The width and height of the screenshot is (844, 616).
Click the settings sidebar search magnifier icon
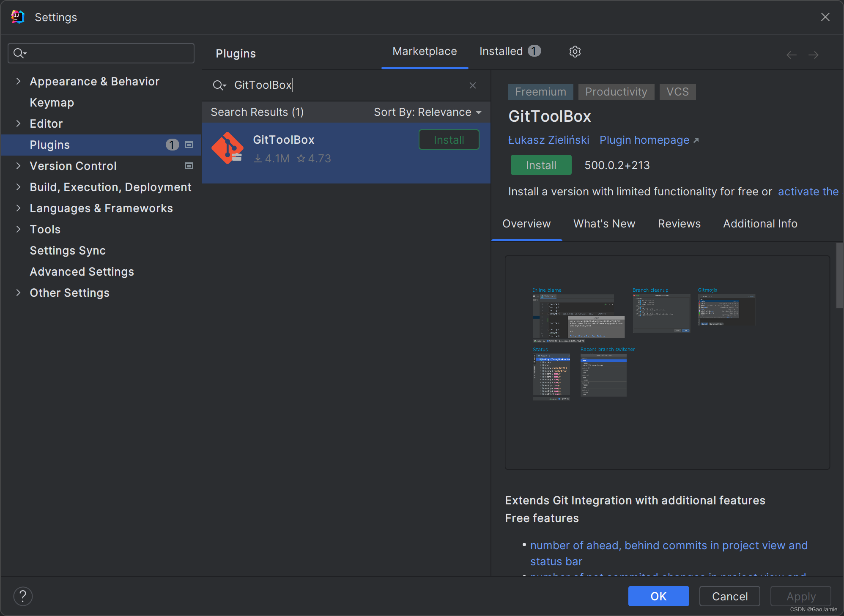pyautogui.click(x=19, y=53)
